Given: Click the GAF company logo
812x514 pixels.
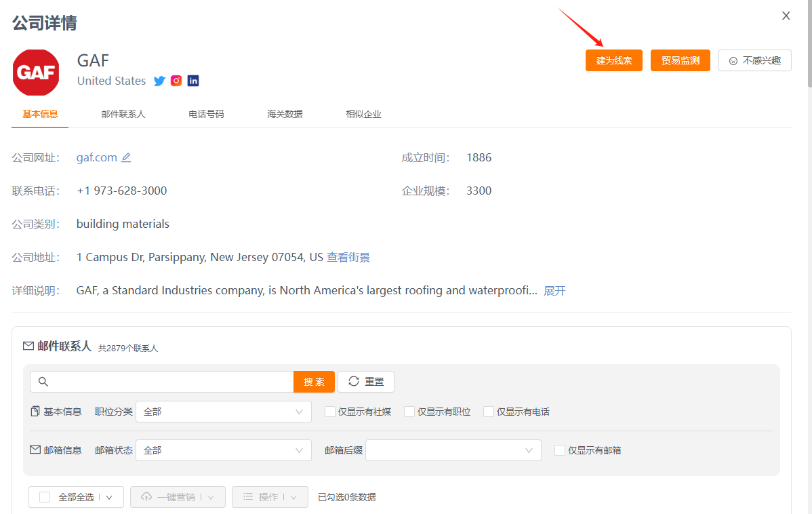Looking at the screenshot, I should coord(36,73).
